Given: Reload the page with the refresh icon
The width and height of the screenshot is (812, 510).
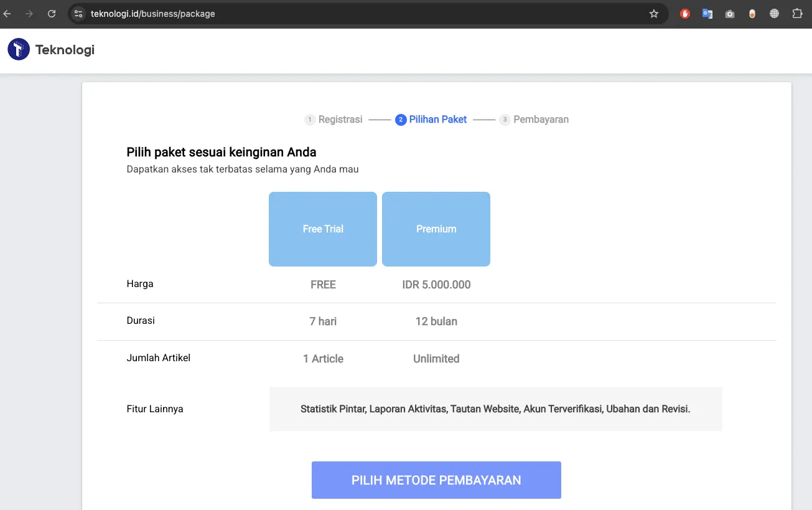Looking at the screenshot, I should point(52,14).
